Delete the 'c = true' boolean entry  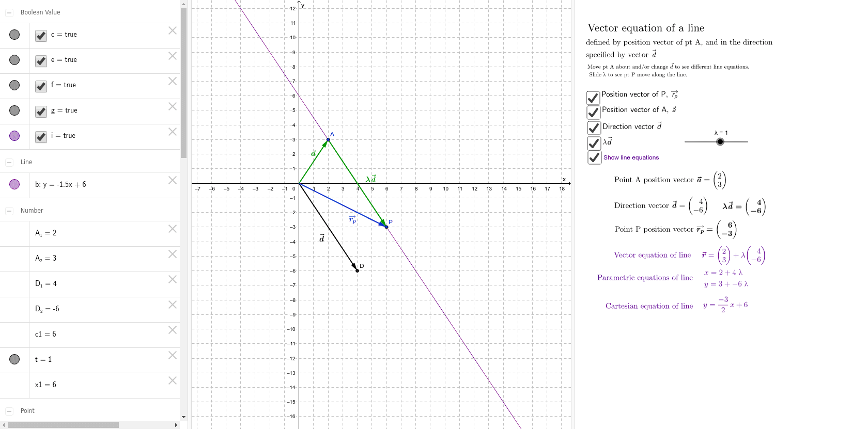pyautogui.click(x=173, y=31)
